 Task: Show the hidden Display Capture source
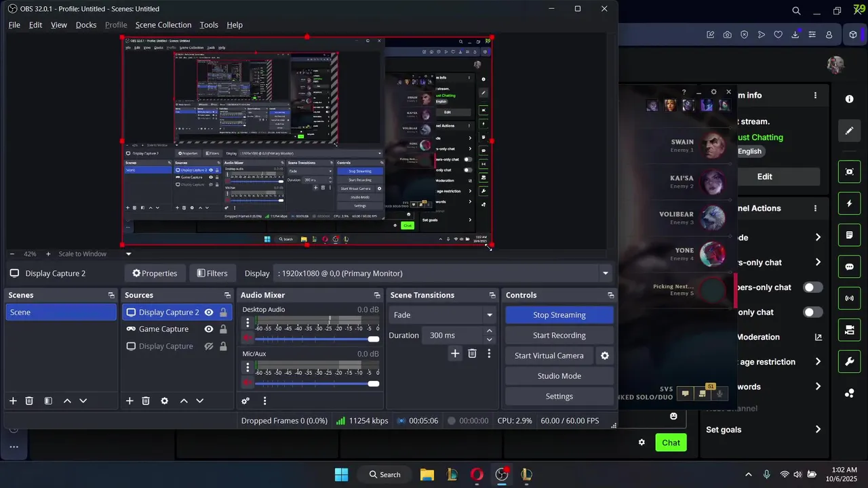click(209, 346)
